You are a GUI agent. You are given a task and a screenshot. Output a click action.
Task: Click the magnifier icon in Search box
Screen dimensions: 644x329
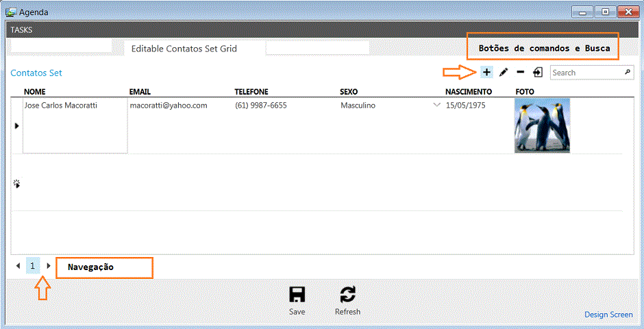pos(627,72)
